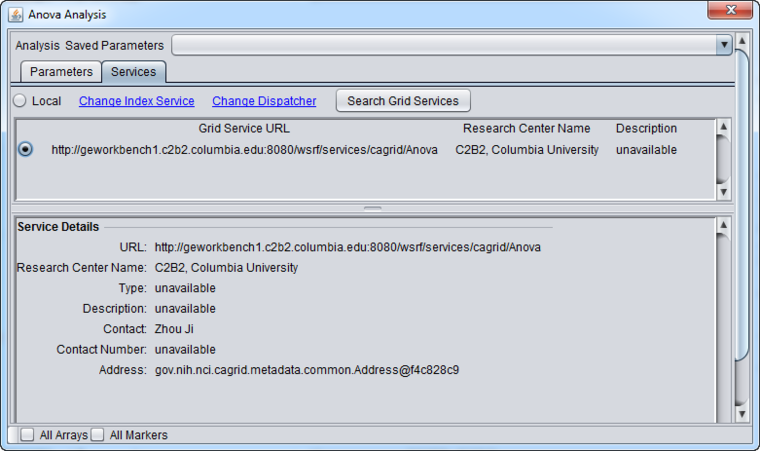The width and height of the screenshot is (760, 451).
Task: Select the Services tab
Action: click(133, 72)
